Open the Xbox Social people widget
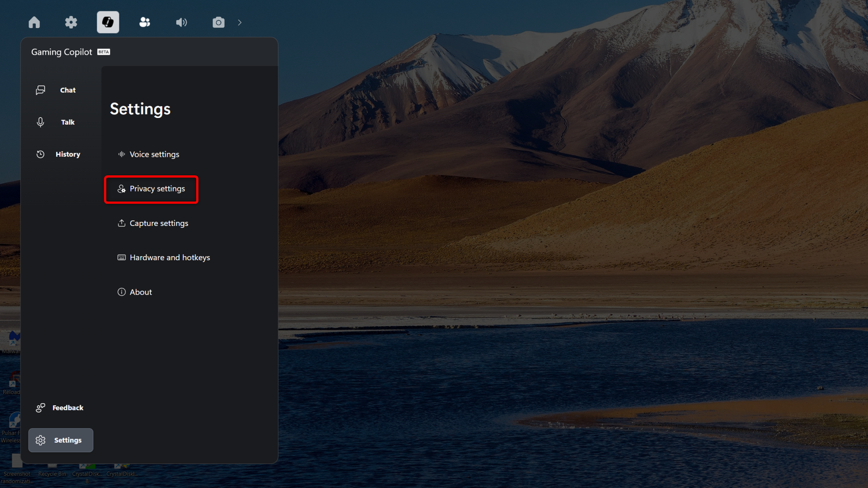The image size is (868, 488). click(x=145, y=23)
